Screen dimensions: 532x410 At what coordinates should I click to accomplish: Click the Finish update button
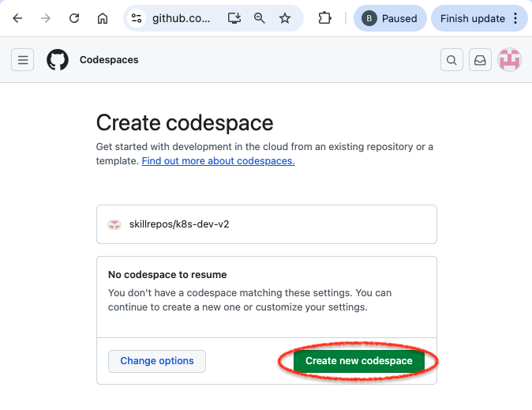[473, 18]
